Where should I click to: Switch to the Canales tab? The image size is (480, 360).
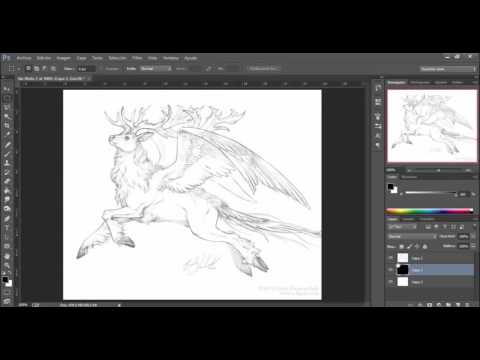click(x=408, y=219)
